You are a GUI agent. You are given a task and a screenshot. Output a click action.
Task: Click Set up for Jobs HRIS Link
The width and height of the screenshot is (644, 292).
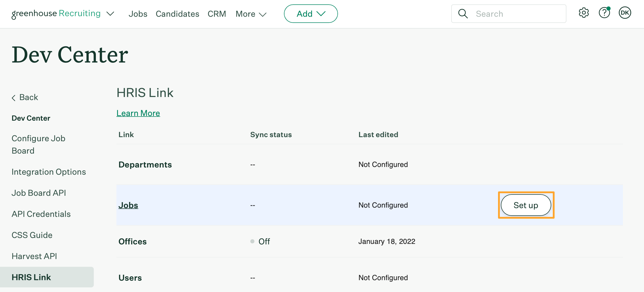(x=526, y=205)
